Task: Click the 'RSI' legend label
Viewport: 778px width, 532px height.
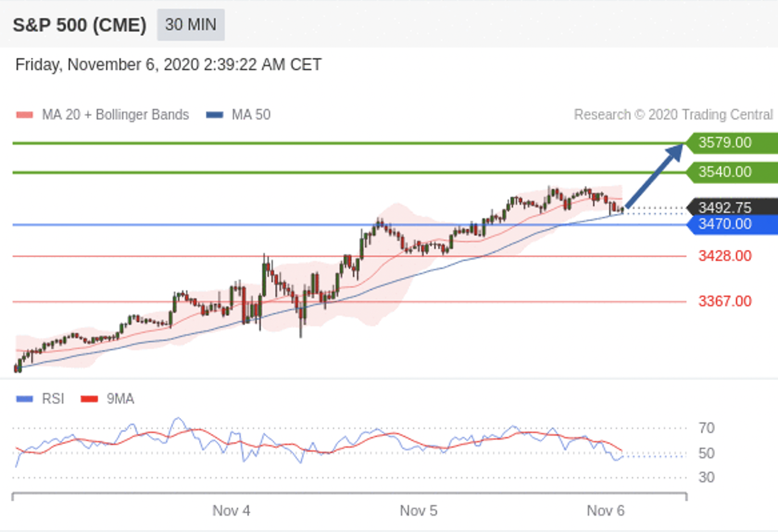Action: coord(53,399)
